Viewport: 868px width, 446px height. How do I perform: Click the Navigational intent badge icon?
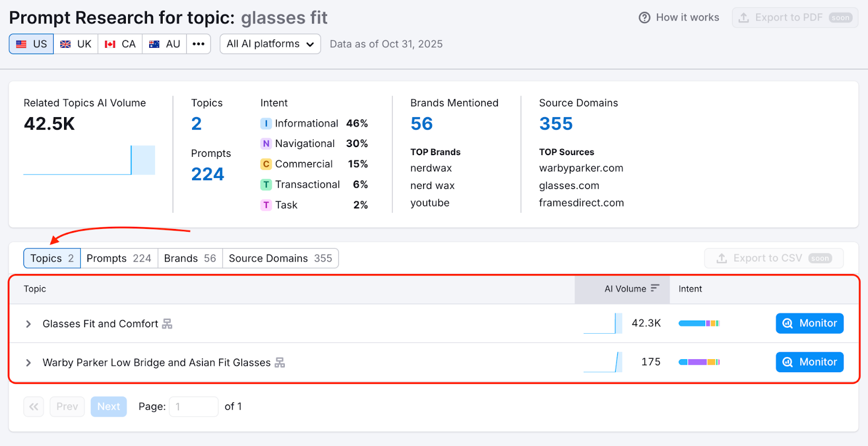[x=266, y=144]
